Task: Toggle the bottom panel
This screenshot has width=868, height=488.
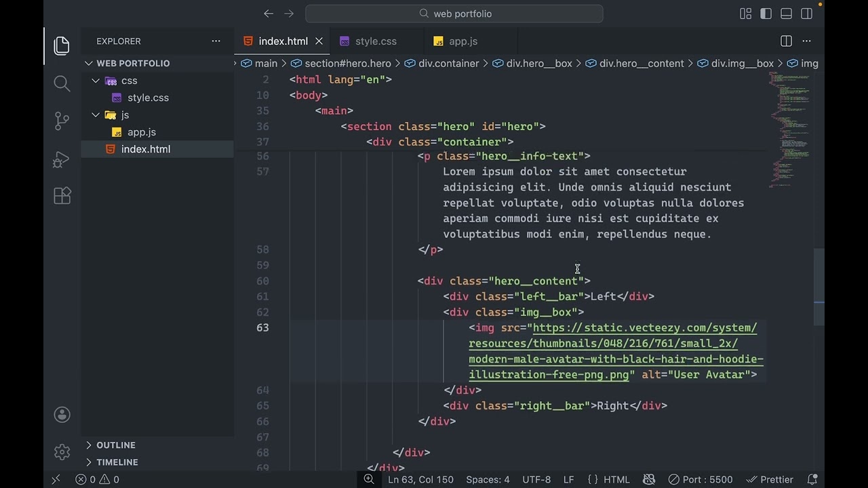Action: pyautogui.click(x=787, y=14)
